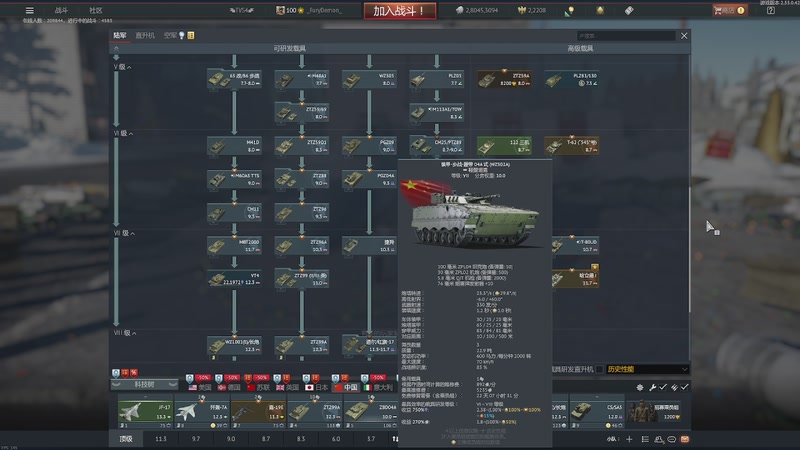This screenshot has height=450, width=800.
Task: Focus the research tree search field
Action: pyautogui.click(x=626, y=36)
